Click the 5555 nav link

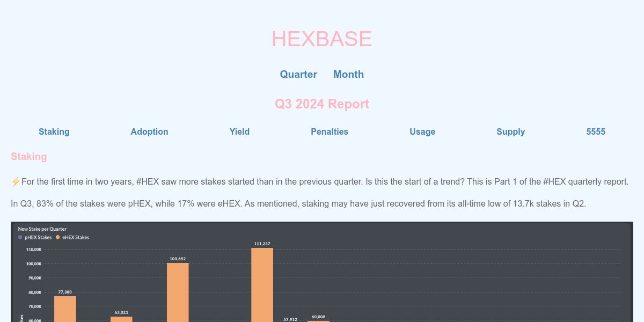point(596,132)
